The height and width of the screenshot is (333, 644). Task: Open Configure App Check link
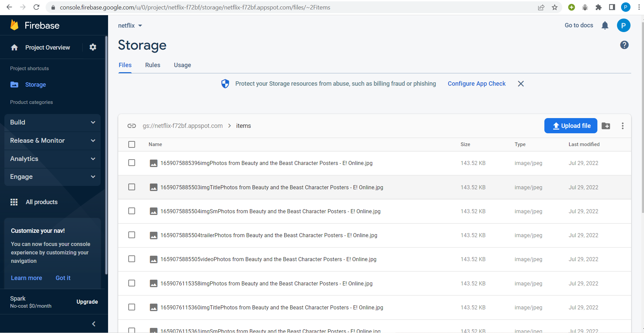pos(476,83)
